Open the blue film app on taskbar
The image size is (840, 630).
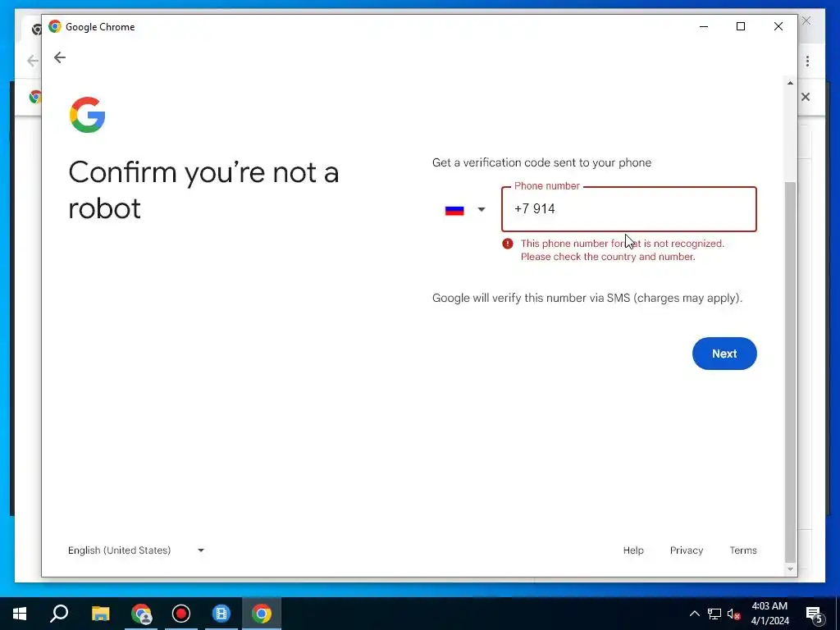(221, 614)
